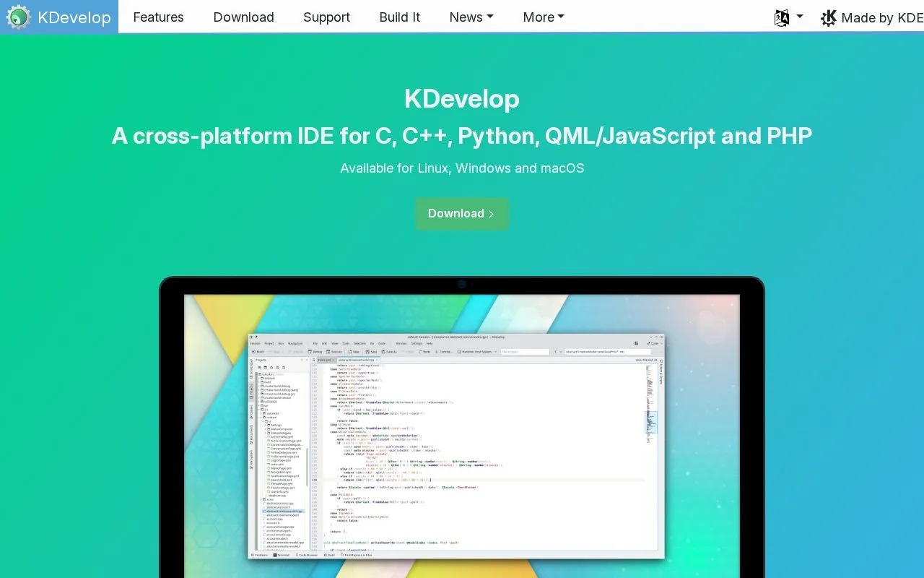Click the KDevelop gear logo in the navbar
The height and width of the screenshot is (578, 924).
19,17
